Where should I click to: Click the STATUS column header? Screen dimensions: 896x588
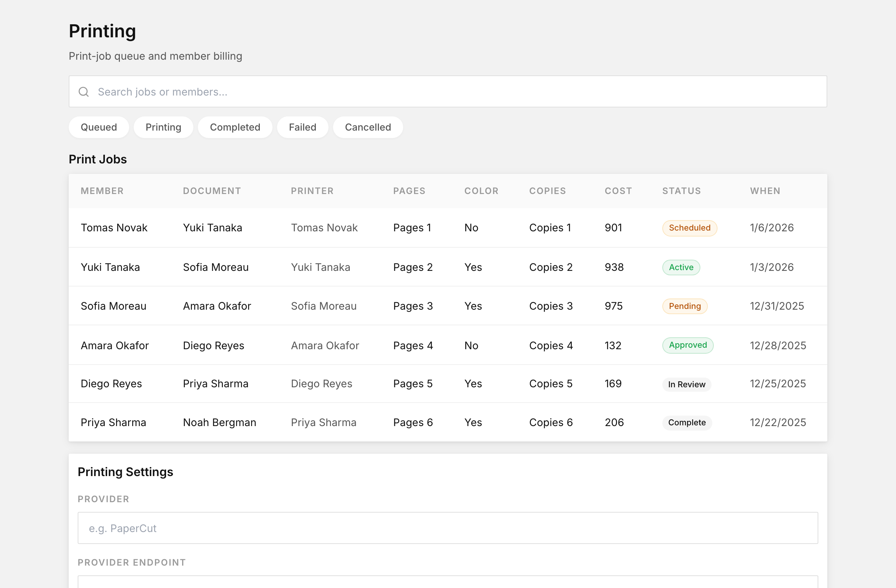pos(681,191)
